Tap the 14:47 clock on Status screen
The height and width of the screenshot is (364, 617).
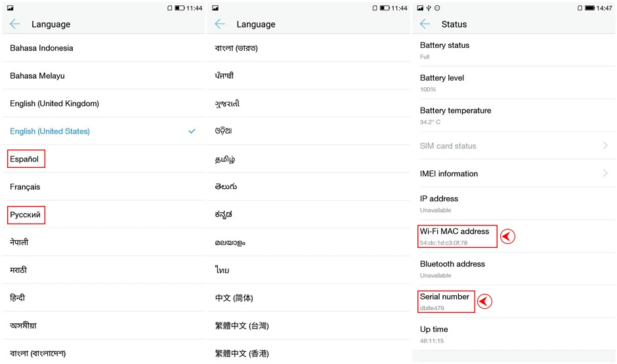pyautogui.click(x=604, y=8)
